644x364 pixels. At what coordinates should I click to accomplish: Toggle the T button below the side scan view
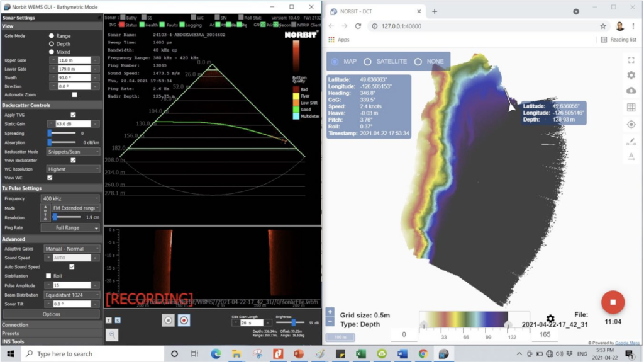coord(109,320)
